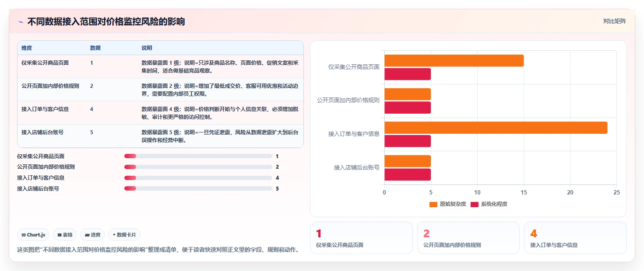
Task: Click the progress bar for 公开页面加内部价格规则
Action: 198,167
